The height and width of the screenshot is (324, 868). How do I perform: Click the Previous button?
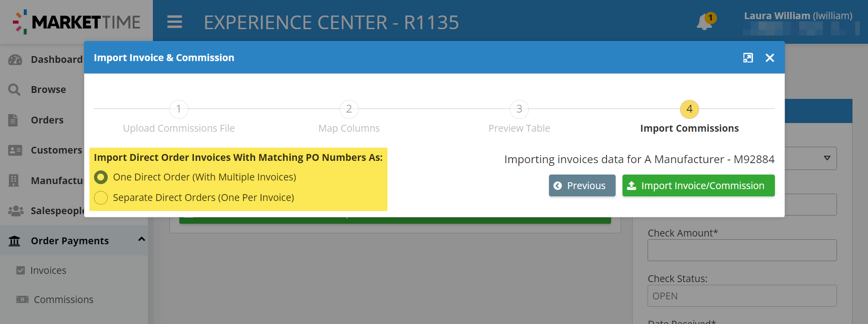[582, 186]
